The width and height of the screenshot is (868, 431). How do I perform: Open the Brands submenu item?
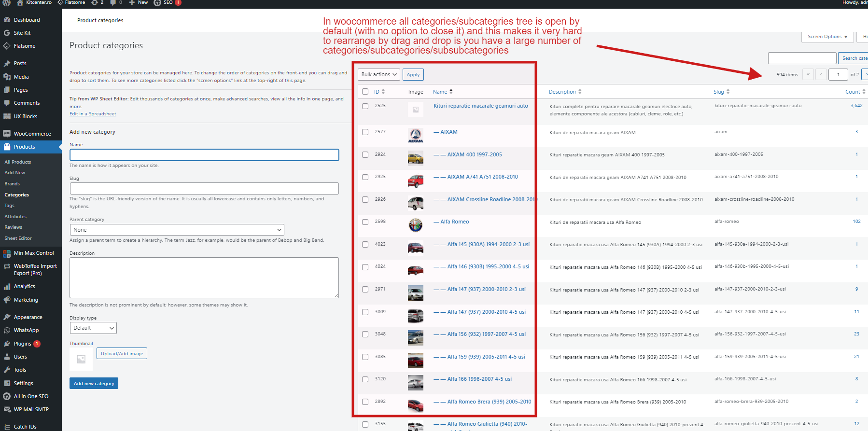12,184
